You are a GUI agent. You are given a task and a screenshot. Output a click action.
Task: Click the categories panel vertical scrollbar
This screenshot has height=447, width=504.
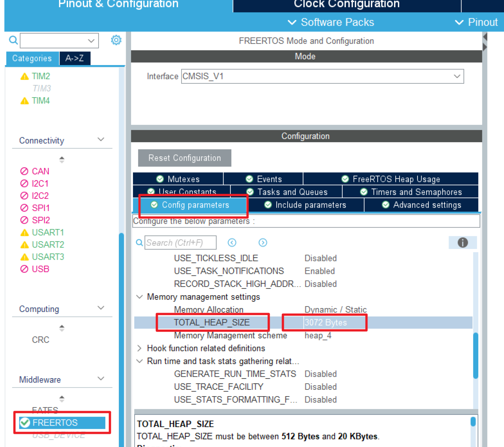[x=121, y=340]
